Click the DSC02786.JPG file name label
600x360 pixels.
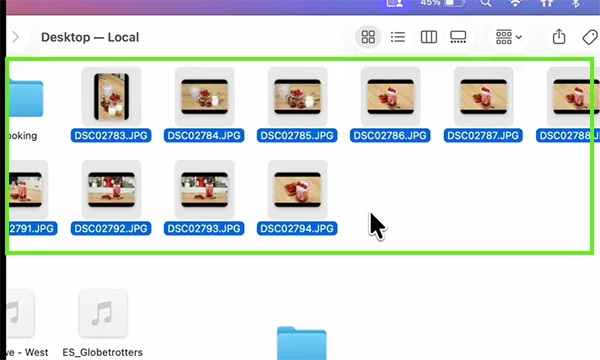390,135
